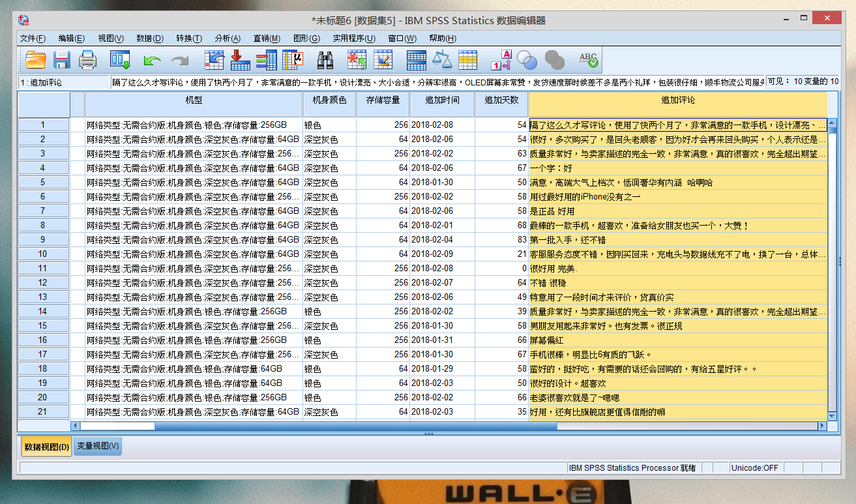Select the 追加评论 column header
856x504 pixels.
click(678, 104)
